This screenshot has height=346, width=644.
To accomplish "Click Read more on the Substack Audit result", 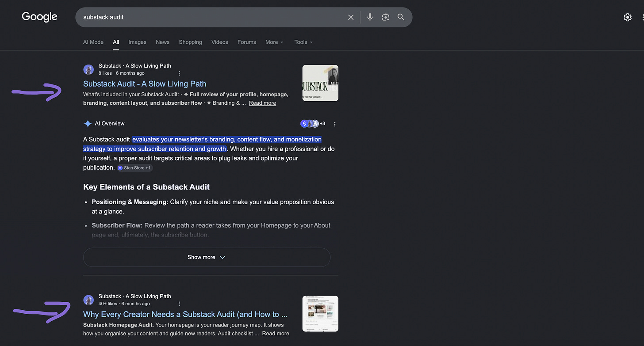I will coord(262,103).
